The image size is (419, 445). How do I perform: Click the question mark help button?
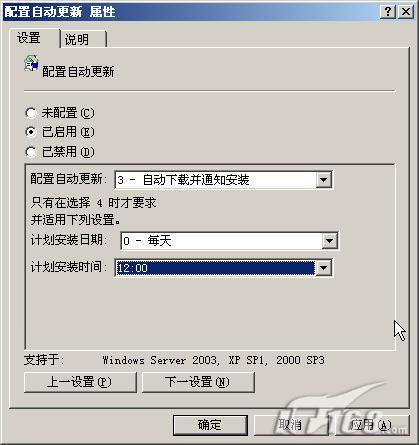(x=388, y=12)
